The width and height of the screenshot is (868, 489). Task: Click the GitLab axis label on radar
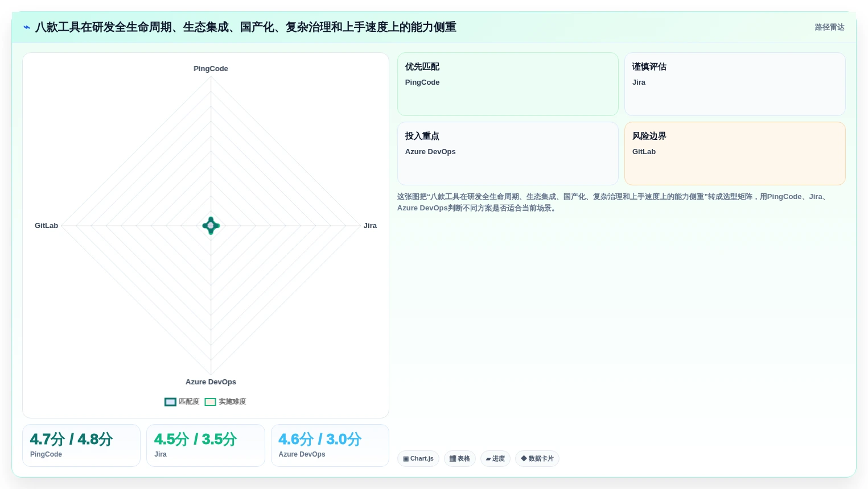tap(46, 226)
